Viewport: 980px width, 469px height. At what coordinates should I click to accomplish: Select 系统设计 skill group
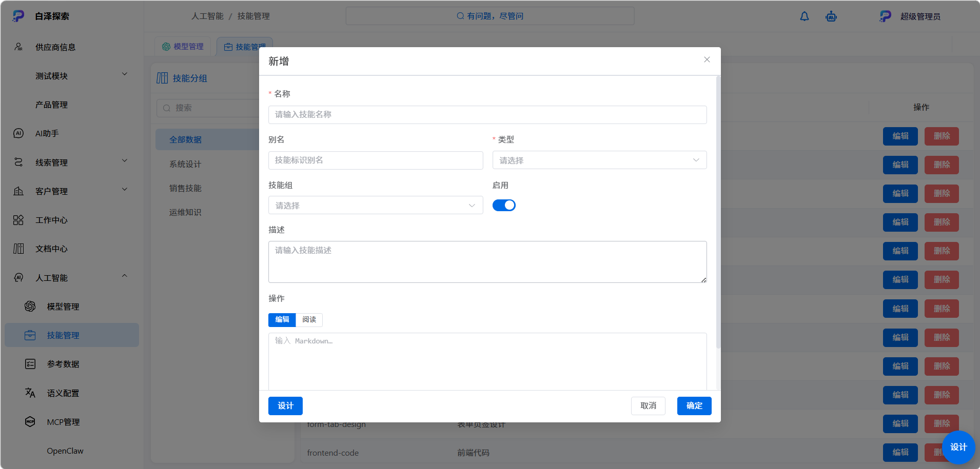[185, 164]
